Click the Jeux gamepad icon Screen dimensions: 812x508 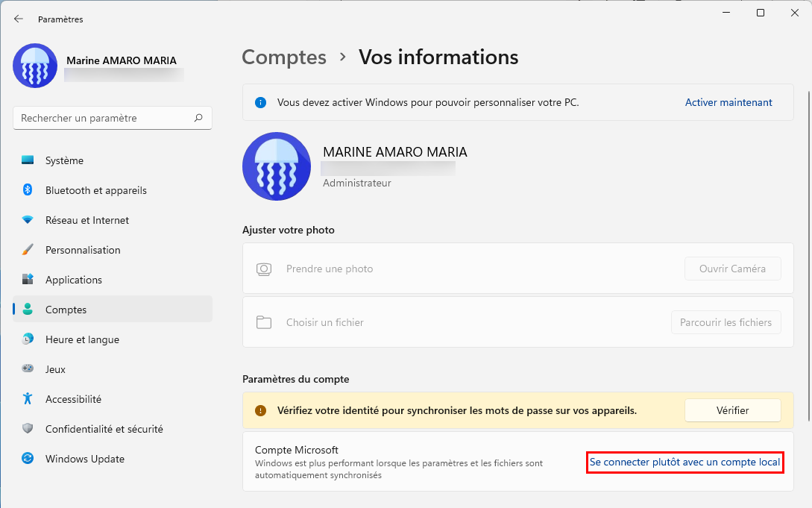click(28, 369)
